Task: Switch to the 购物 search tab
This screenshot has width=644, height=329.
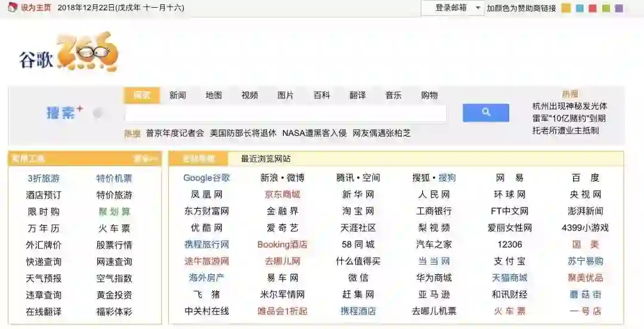Action: pyautogui.click(x=429, y=95)
